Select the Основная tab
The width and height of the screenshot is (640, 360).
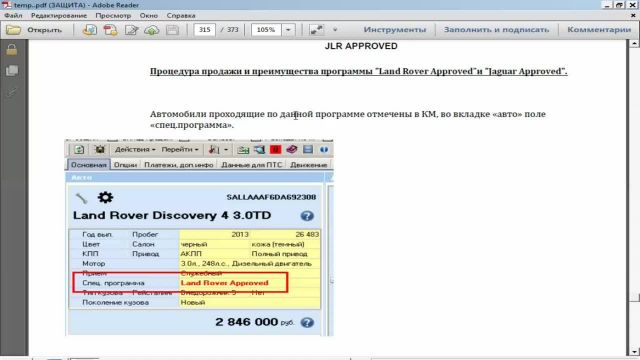tap(89, 165)
